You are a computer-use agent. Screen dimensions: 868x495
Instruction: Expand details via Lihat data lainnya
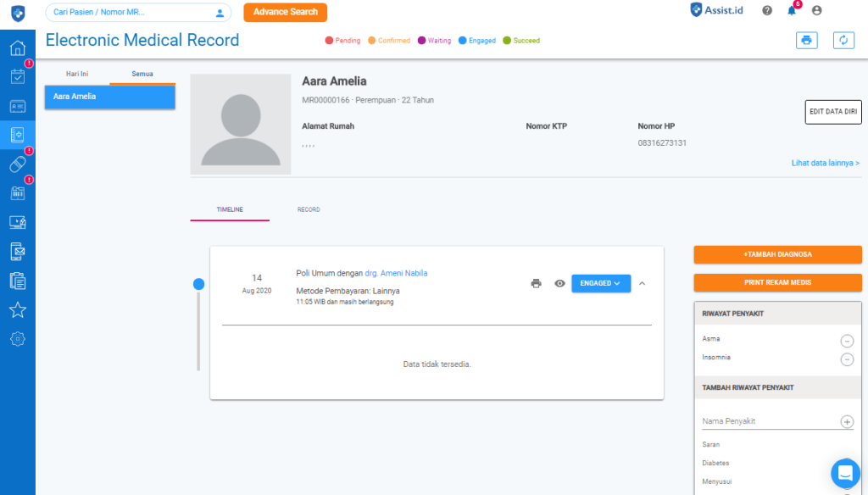tap(825, 163)
